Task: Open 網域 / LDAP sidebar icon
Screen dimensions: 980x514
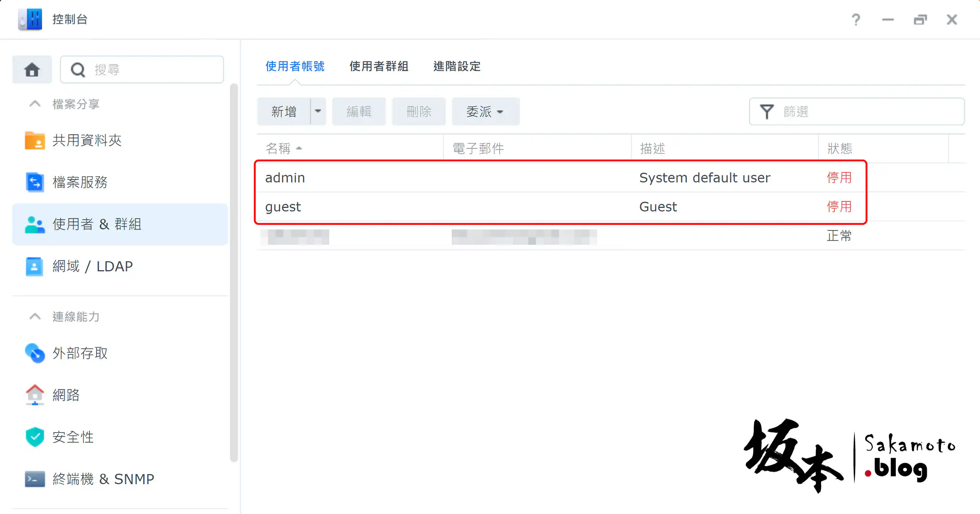Action: [x=34, y=266]
